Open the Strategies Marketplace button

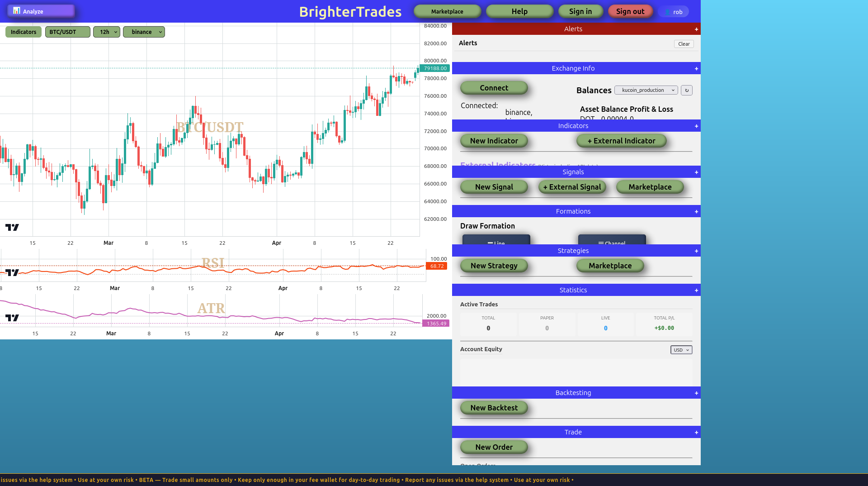(610, 266)
